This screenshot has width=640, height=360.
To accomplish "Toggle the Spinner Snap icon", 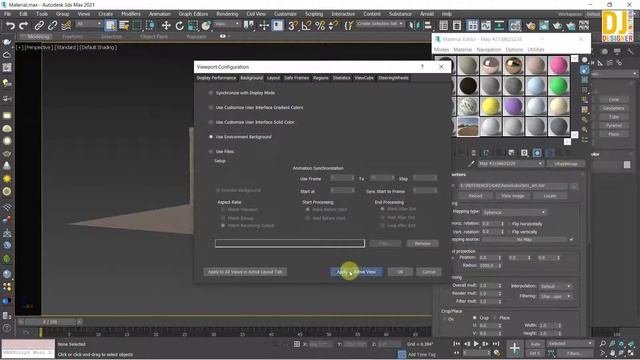I will [x=333, y=26].
